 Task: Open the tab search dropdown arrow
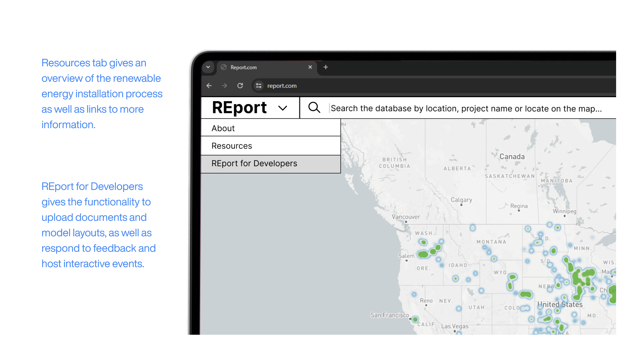pos(208,67)
